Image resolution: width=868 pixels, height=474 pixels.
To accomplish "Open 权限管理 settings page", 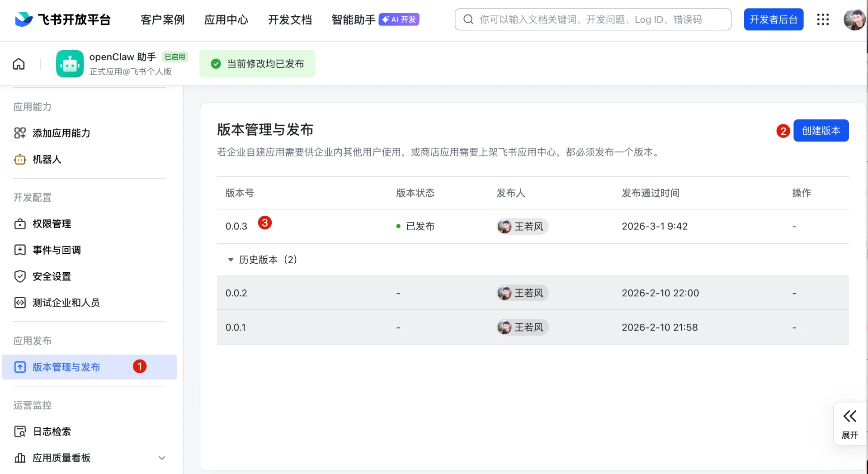I will point(52,224).
